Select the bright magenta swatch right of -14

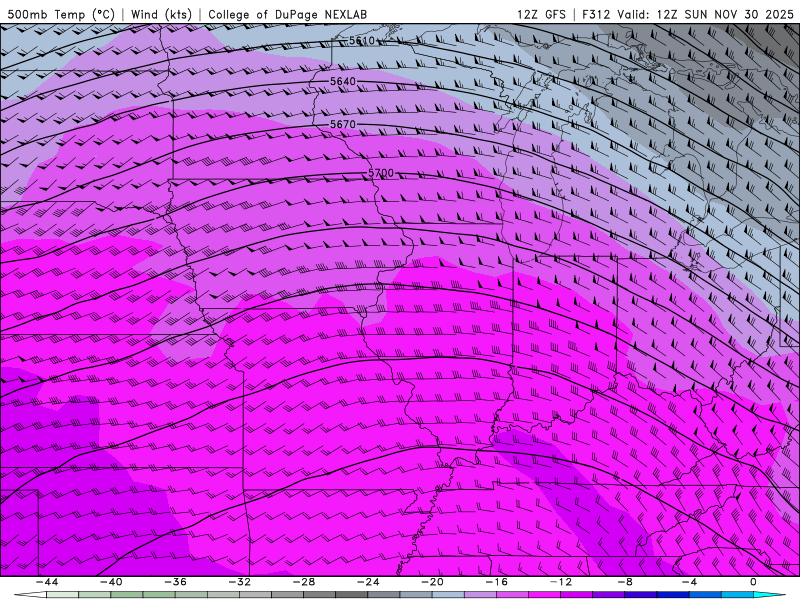tap(545, 595)
